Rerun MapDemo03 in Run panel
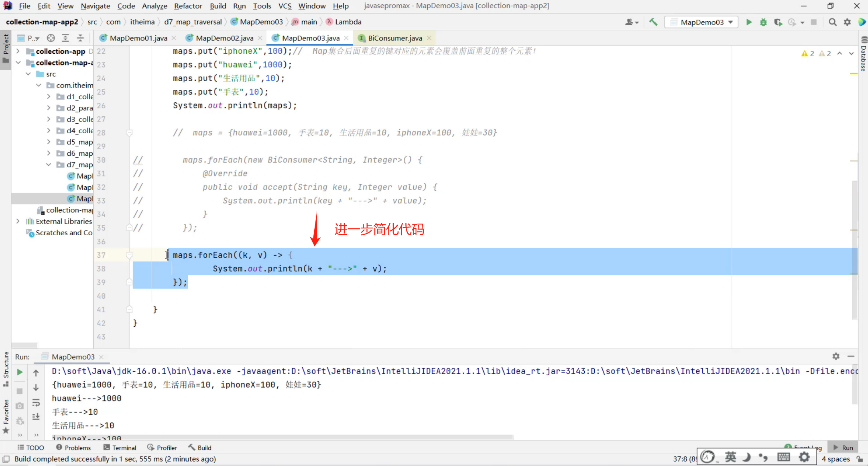 pos(20,372)
